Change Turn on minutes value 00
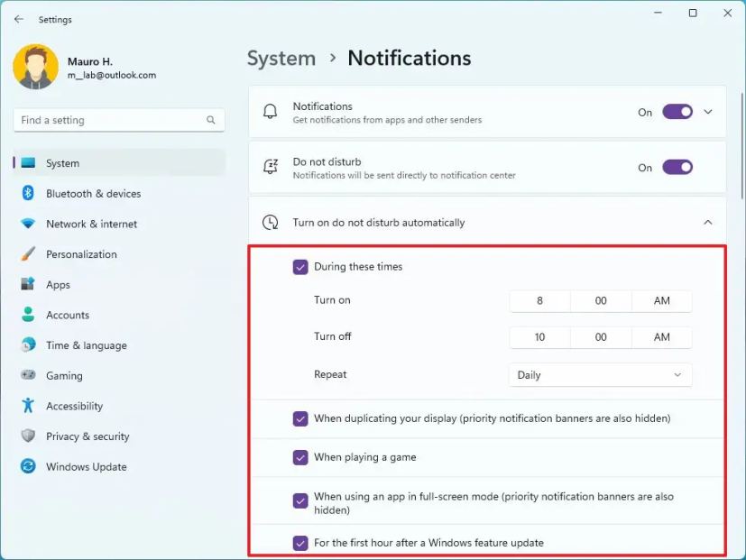 601,300
